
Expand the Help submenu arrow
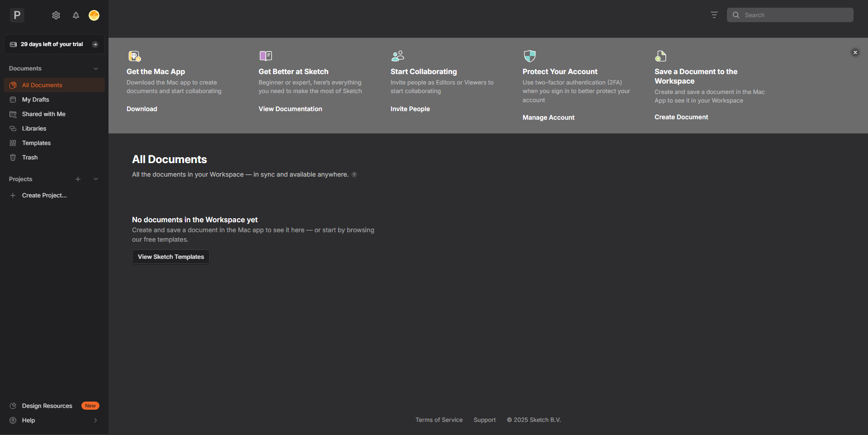pyautogui.click(x=95, y=421)
